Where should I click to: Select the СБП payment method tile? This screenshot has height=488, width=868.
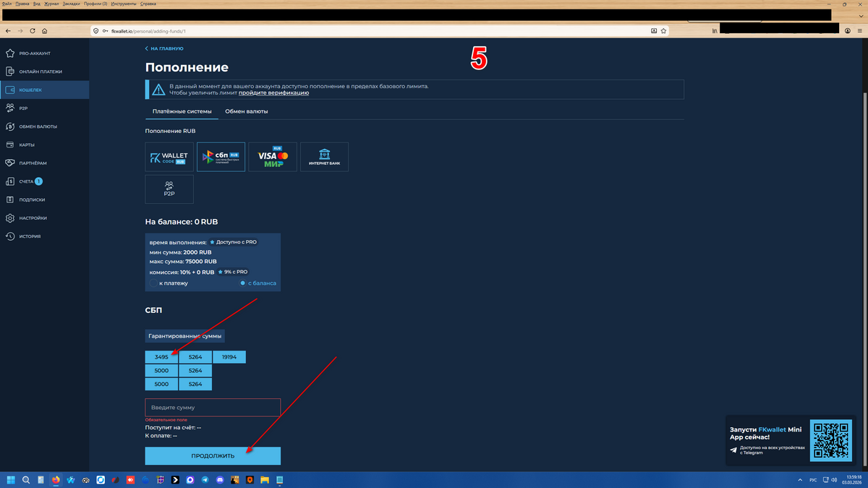tap(221, 157)
